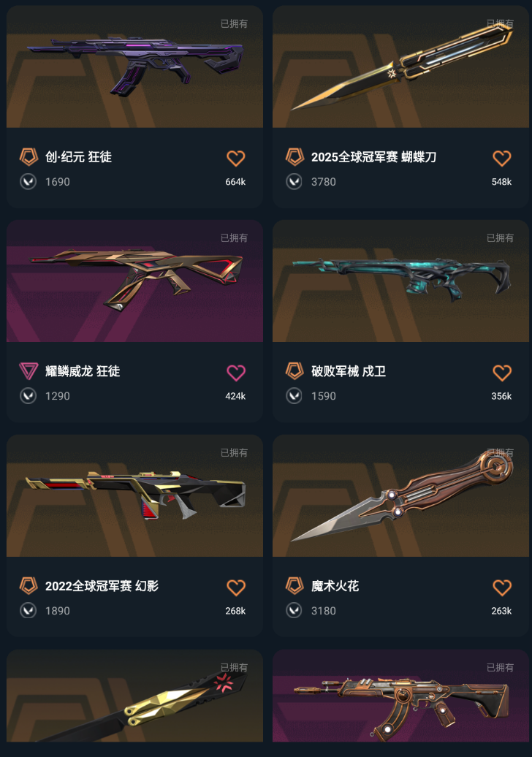This screenshot has height=757, width=532.
Task: View the teal 破败军械 戍卫 weapon image
Action: pyautogui.click(x=400, y=281)
